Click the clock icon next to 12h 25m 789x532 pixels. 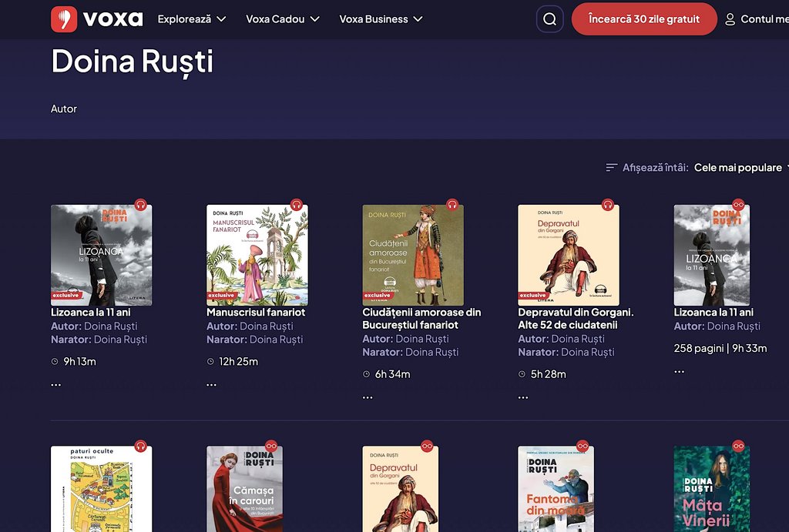[x=210, y=362]
